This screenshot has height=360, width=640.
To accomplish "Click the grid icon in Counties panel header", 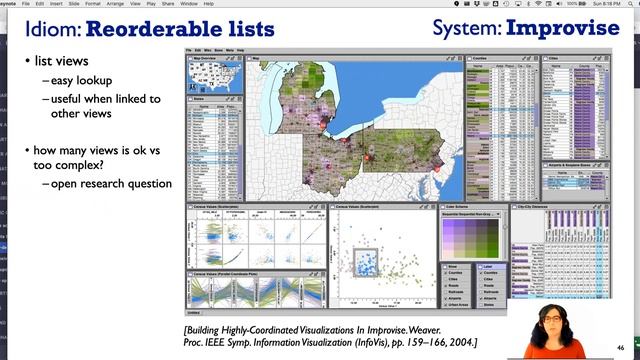I will point(536,58).
